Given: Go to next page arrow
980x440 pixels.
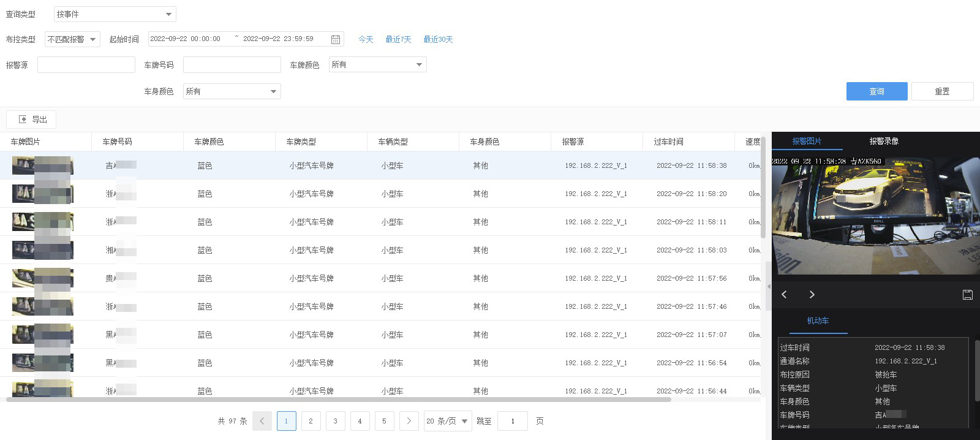Looking at the screenshot, I should (409, 421).
